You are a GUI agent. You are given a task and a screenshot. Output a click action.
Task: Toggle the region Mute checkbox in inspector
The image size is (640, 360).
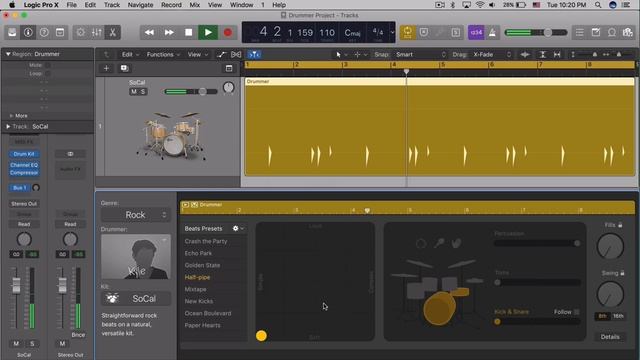[48, 65]
